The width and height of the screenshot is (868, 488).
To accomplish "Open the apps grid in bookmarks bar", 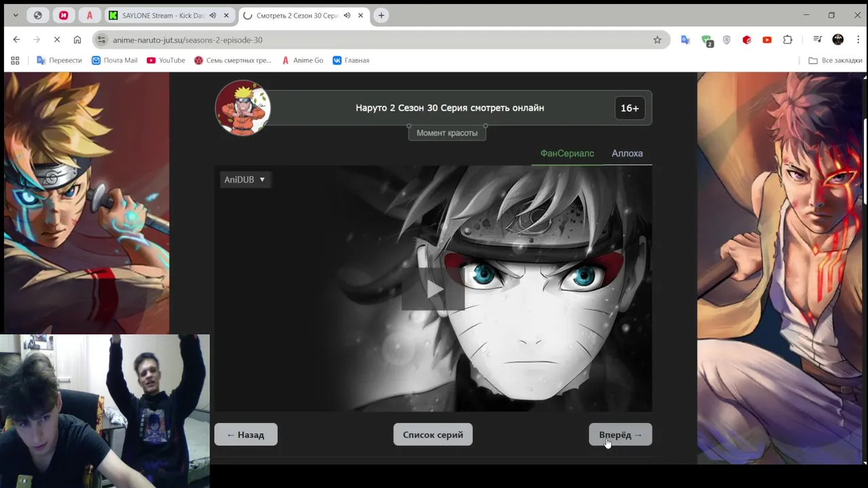I will tap(15, 60).
